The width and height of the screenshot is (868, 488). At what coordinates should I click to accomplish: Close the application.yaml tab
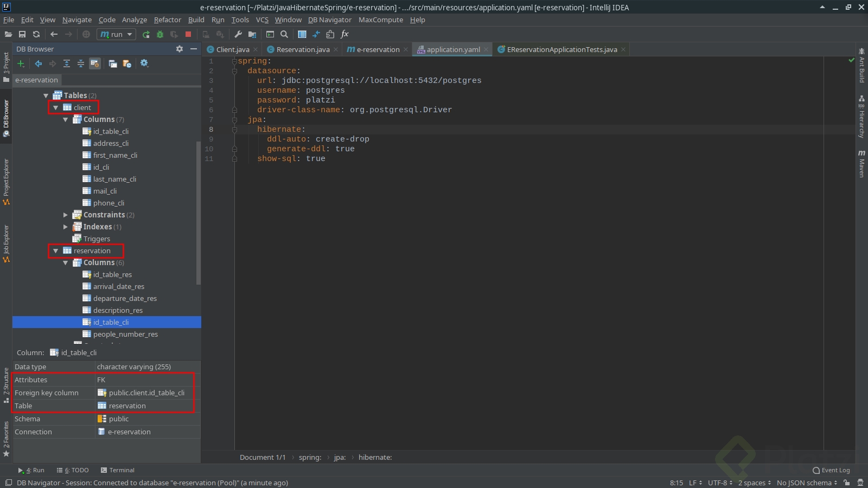(487, 49)
